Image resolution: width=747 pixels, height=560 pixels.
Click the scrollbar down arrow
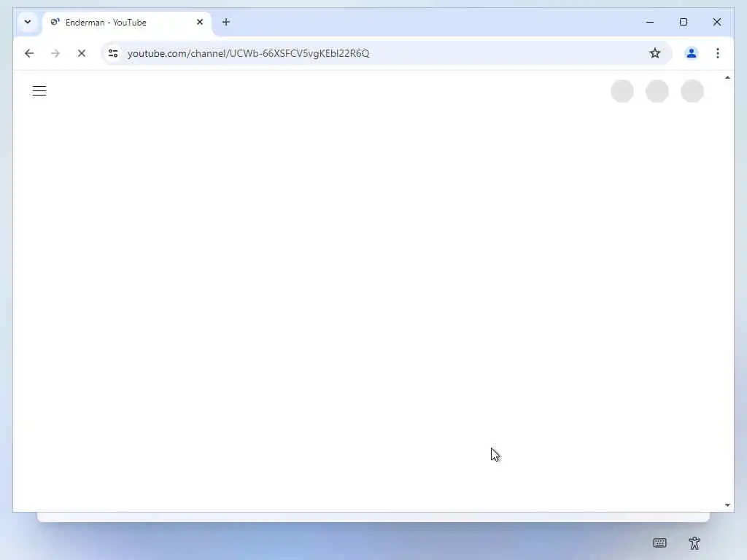(x=727, y=505)
